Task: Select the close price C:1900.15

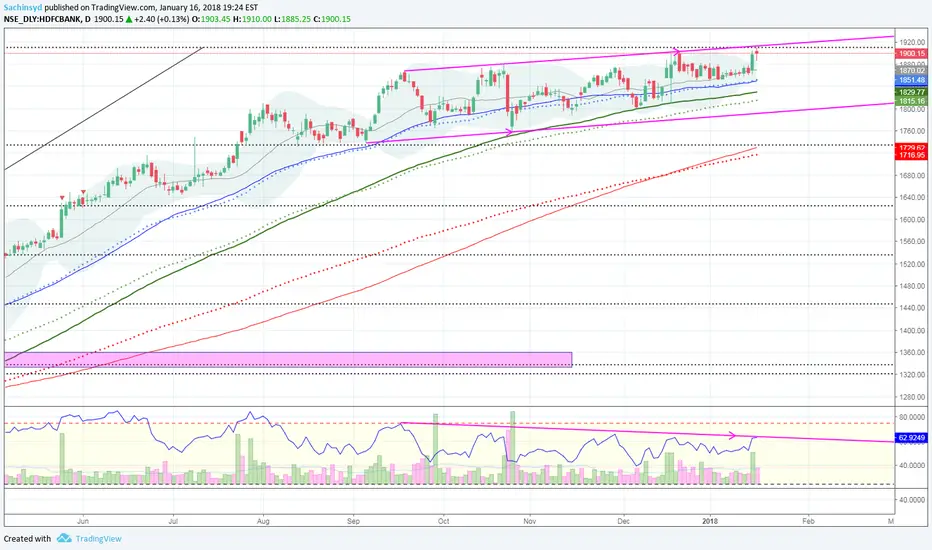Action: 332,19
